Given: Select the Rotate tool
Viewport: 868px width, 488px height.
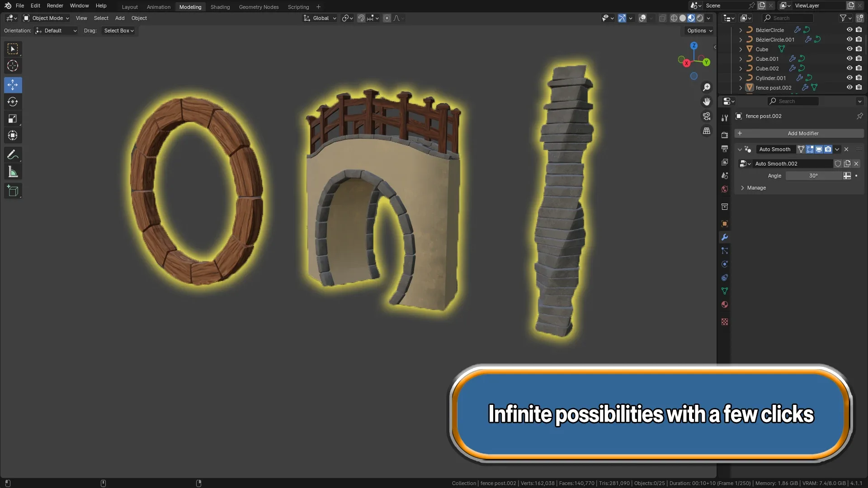Looking at the screenshot, I should click(x=13, y=102).
